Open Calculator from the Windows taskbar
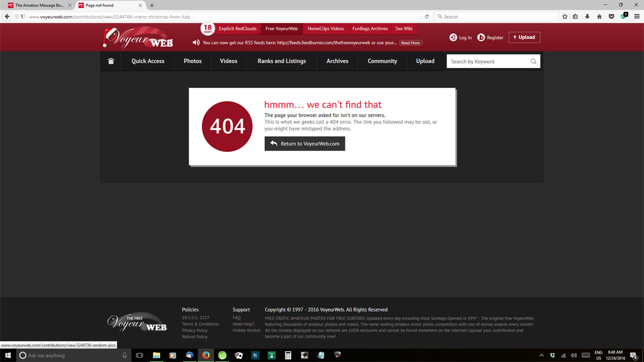 pyautogui.click(x=288, y=355)
